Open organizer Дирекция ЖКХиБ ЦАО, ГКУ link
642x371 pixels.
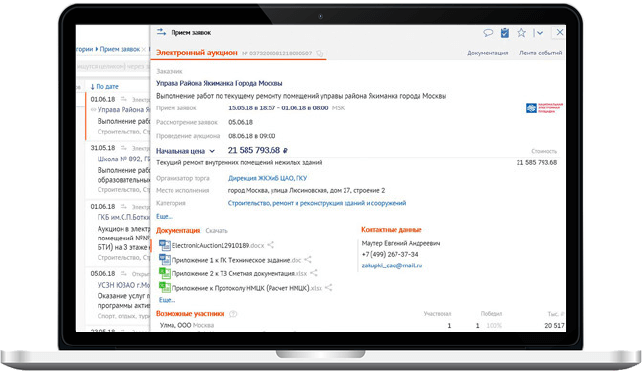[267, 178]
